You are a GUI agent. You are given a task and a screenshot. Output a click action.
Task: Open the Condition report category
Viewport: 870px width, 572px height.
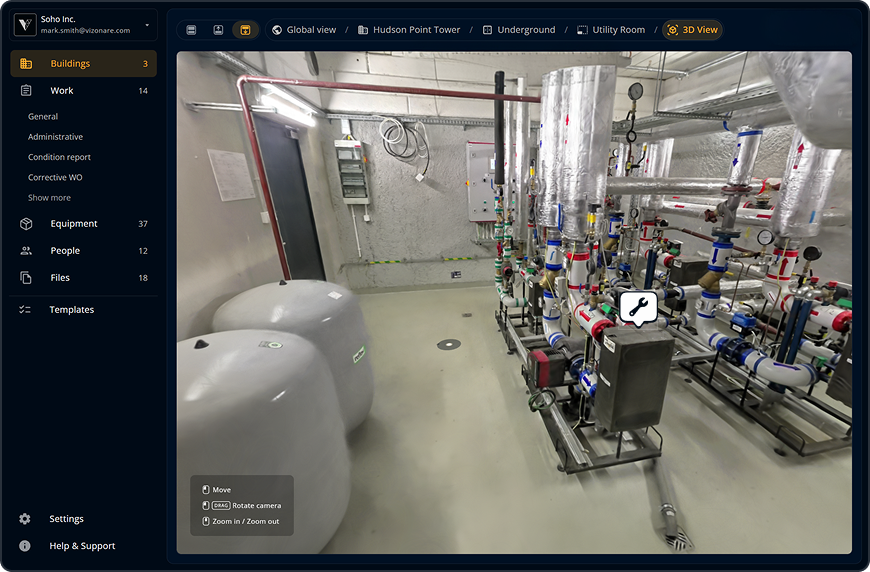[59, 157]
